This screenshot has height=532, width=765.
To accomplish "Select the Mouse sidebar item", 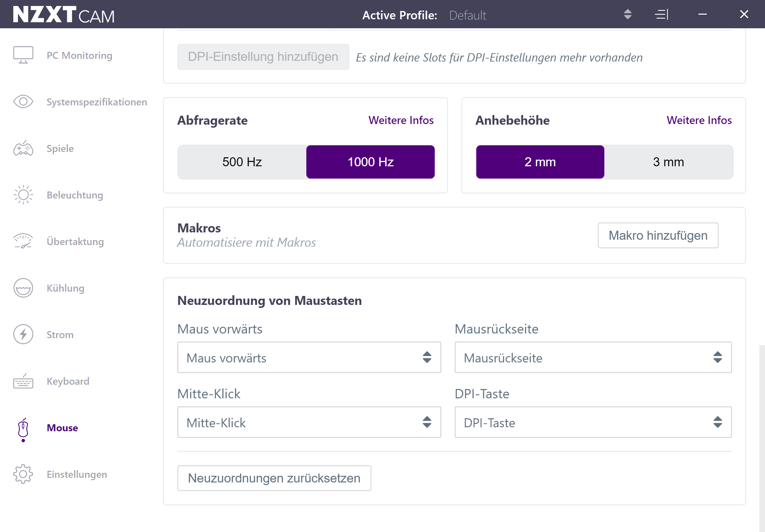I will pos(62,428).
